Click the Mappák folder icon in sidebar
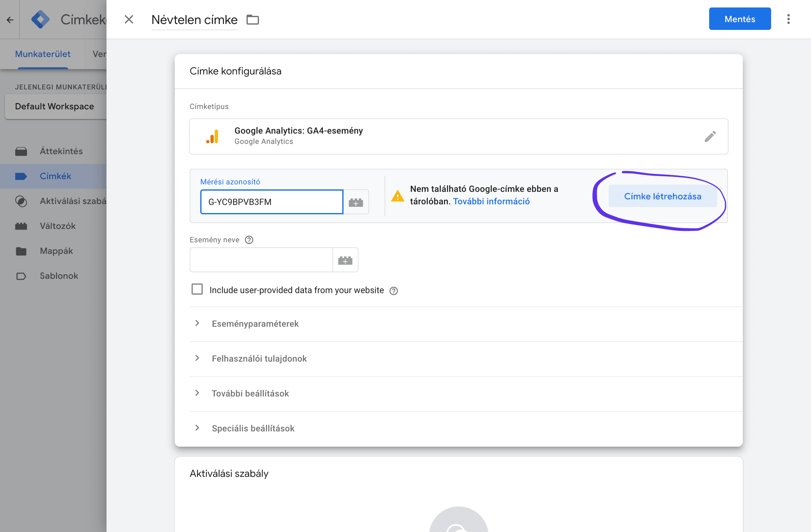Viewport: 811px width, 532px height. [21, 251]
